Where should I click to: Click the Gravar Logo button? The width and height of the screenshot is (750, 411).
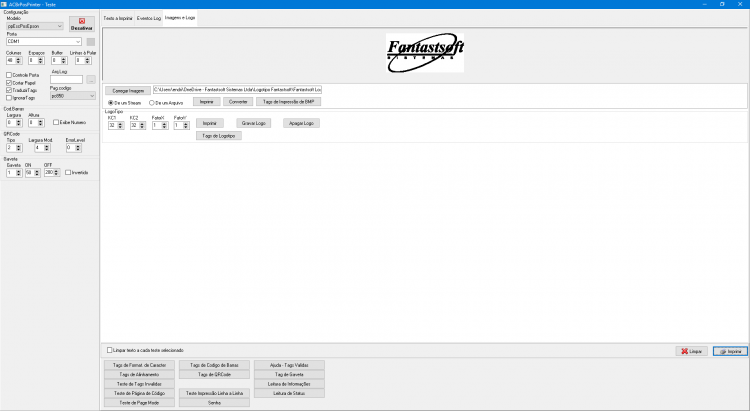pyautogui.click(x=254, y=123)
